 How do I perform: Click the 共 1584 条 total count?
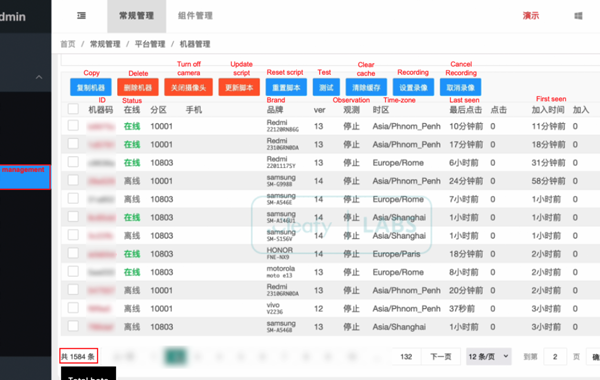(78, 356)
